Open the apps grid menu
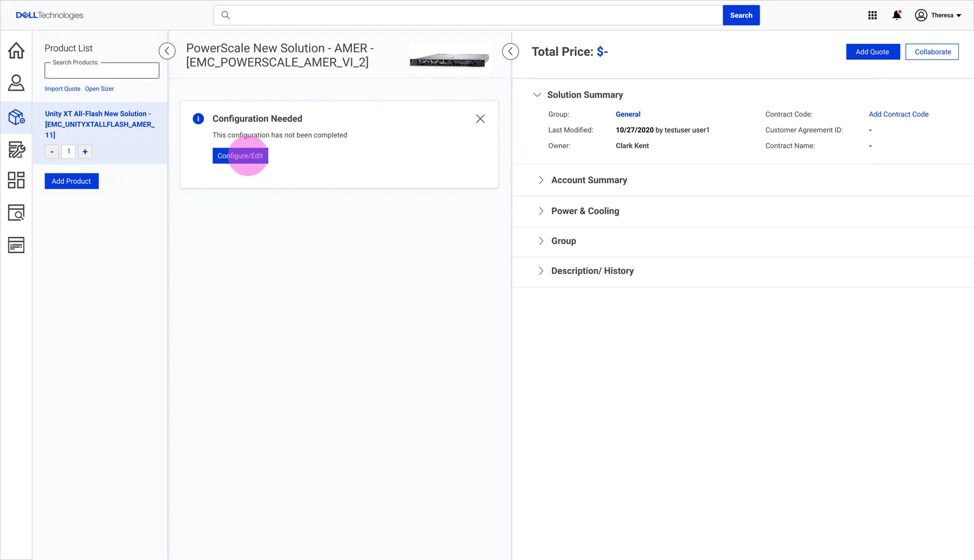The image size is (974, 560). [872, 15]
